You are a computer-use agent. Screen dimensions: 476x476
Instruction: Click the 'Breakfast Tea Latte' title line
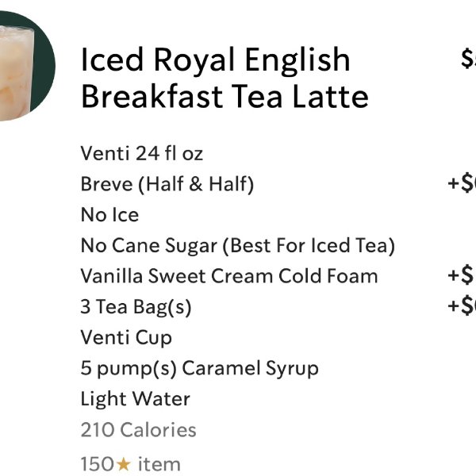coord(225,97)
